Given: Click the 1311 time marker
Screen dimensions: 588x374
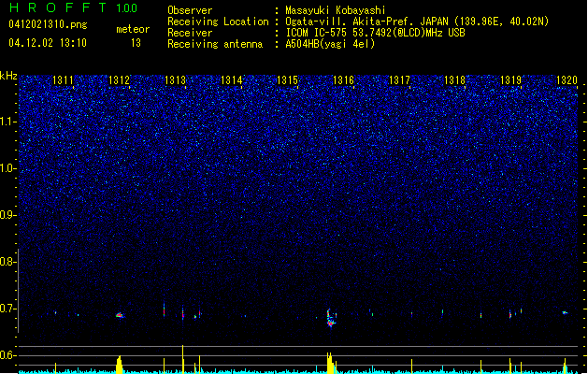Looking at the screenshot, I should coord(63,80).
